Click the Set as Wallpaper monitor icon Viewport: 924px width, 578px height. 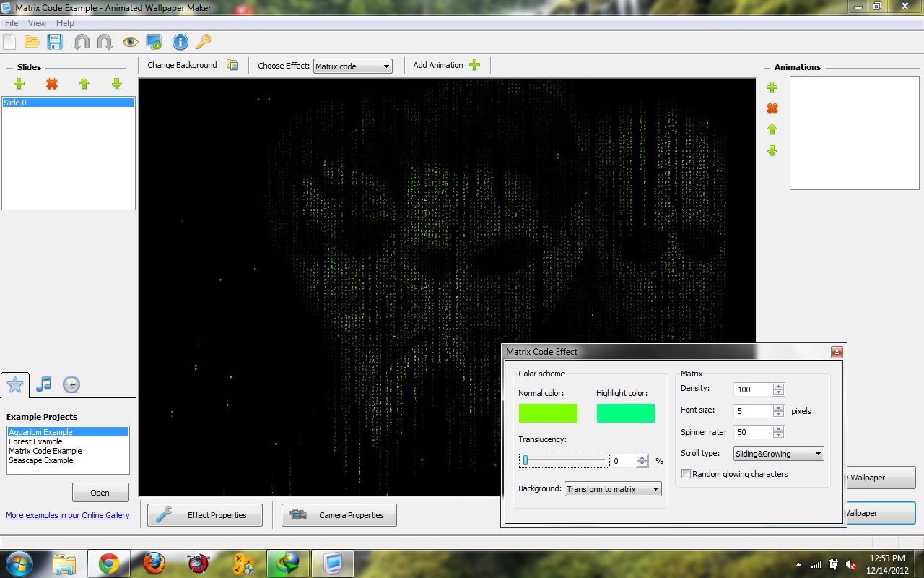(x=154, y=42)
